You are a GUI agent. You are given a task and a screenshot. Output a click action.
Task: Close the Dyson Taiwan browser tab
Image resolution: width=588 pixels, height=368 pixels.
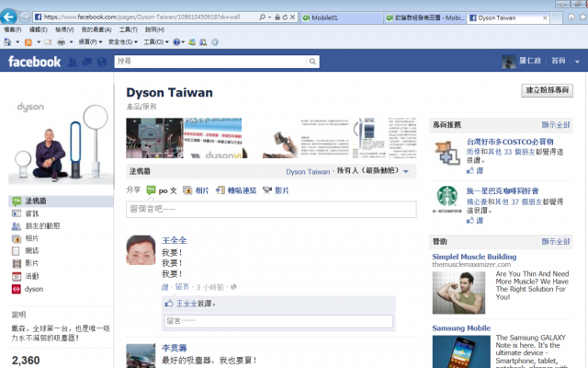coord(545,17)
